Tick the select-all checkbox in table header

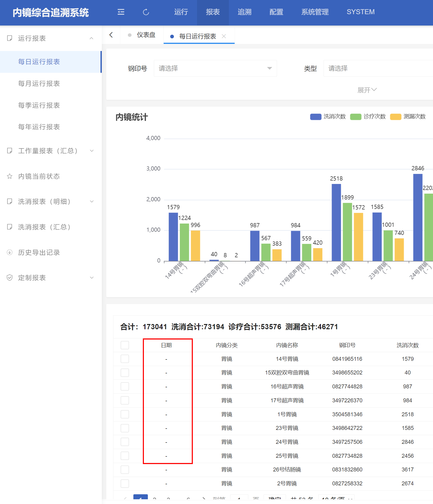(x=125, y=345)
